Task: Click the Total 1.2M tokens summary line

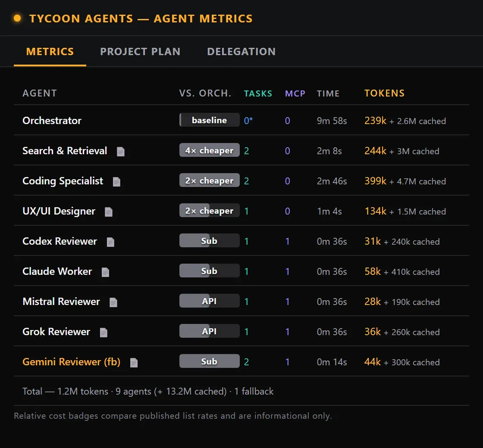Action: tap(148, 392)
